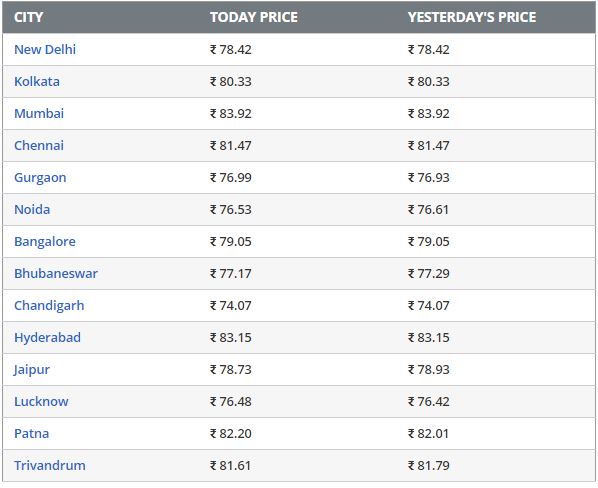Click the YESTERDAY'S PRICE column header
Viewport: 598px width, 488px height.
click(x=472, y=17)
